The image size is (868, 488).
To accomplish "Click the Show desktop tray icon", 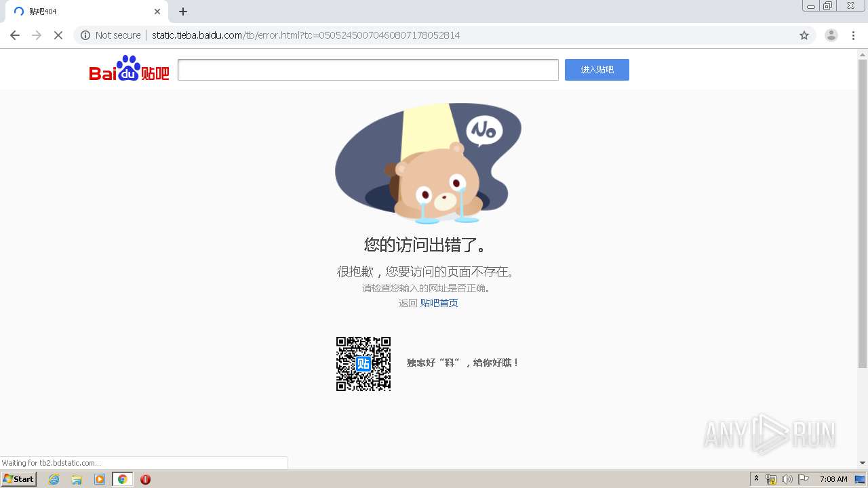I will [860, 479].
